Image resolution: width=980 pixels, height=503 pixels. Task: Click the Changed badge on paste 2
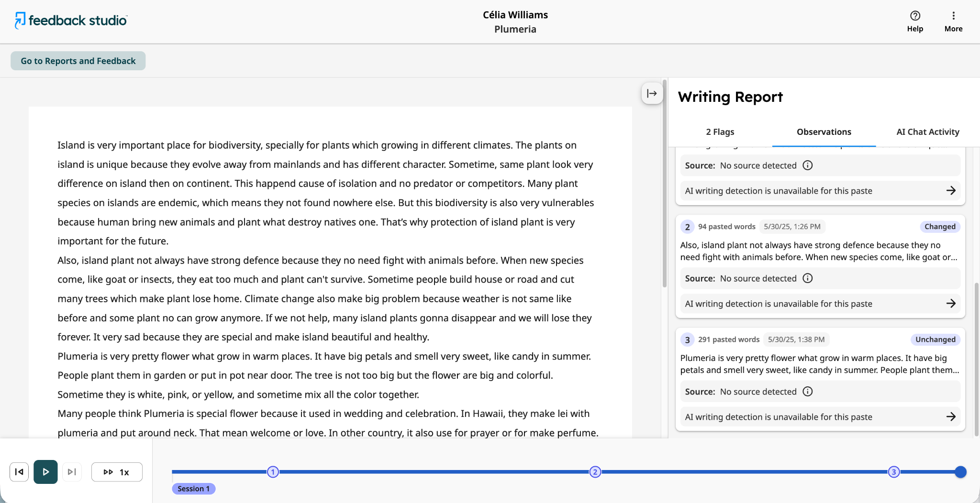click(x=940, y=227)
